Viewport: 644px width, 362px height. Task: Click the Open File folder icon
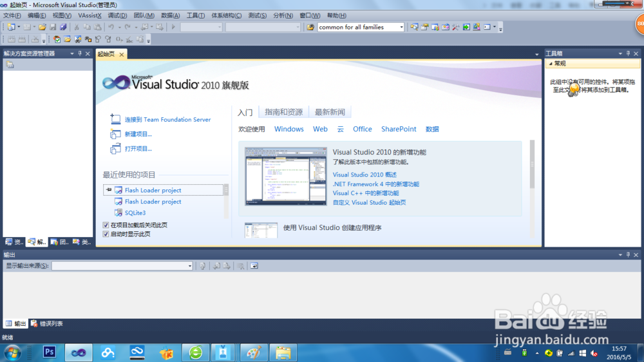pos(42,27)
